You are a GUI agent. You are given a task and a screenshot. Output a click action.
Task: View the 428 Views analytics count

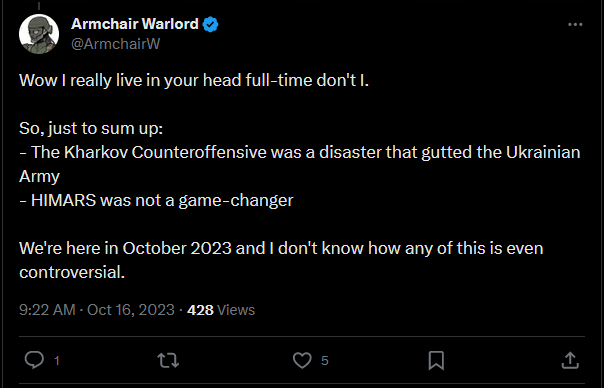pyautogui.click(x=221, y=310)
